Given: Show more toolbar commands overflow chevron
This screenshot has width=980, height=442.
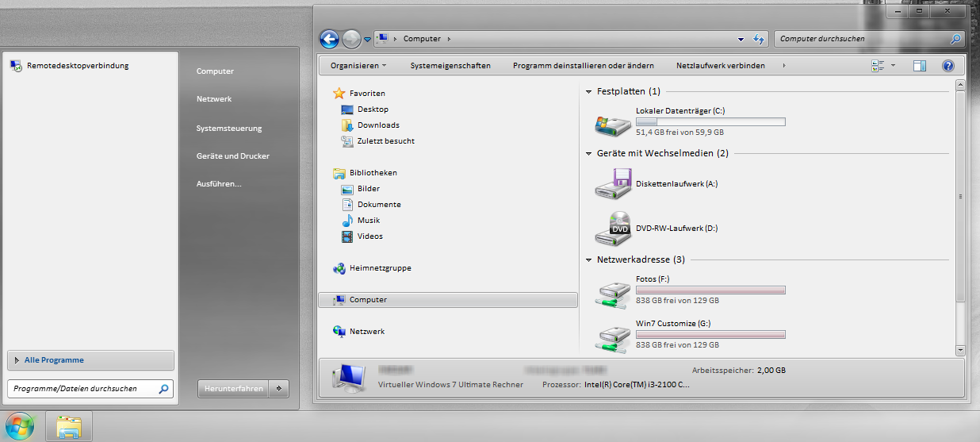Looking at the screenshot, I should click(x=784, y=66).
